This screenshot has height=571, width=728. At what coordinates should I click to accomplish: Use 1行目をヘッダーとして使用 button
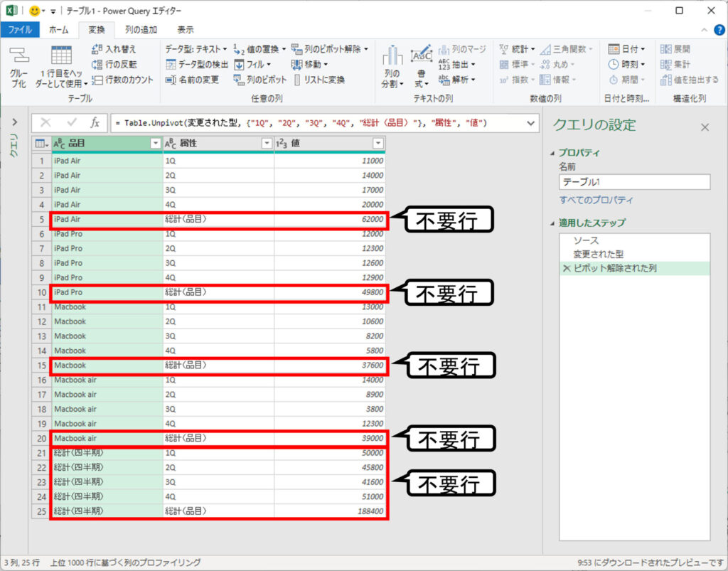pyautogui.click(x=61, y=68)
